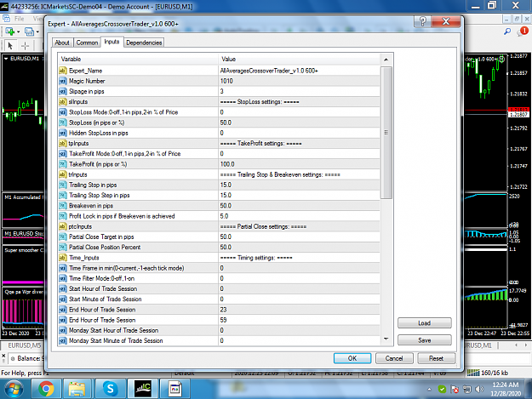
Task: Open File Explorer from taskbar
Action: tap(77, 389)
